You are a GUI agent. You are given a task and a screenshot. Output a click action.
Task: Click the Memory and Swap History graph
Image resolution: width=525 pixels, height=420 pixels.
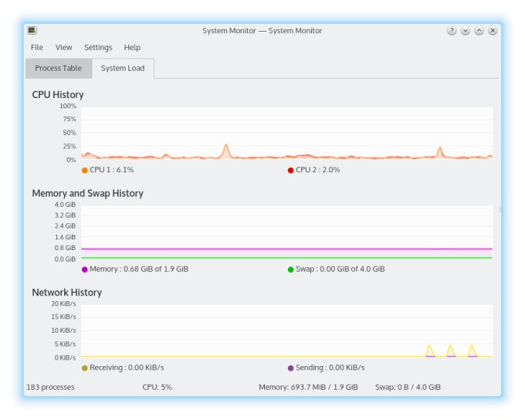(x=286, y=232)
